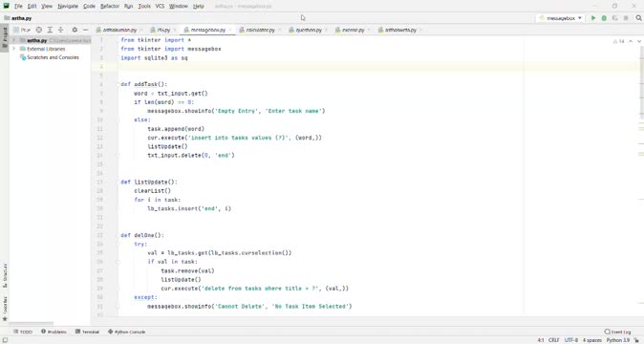Jump to next highlighted error arrow
The height and width of the screenshot is (344, 644).
click(x=638, y=41)
